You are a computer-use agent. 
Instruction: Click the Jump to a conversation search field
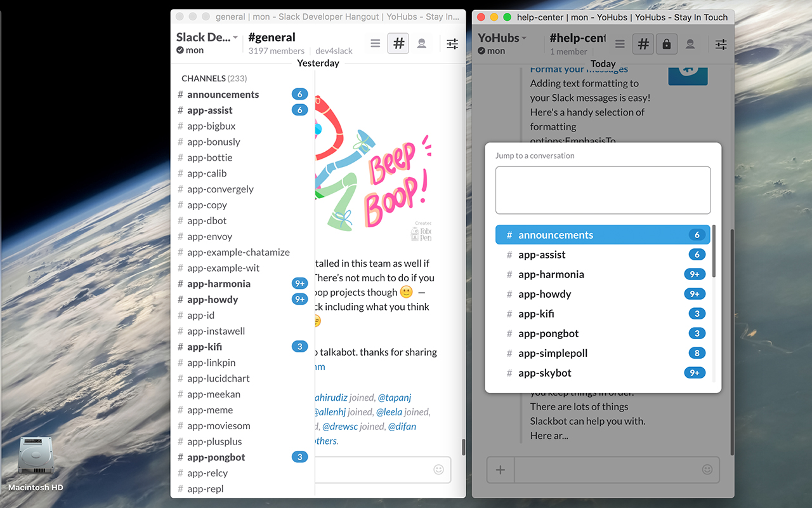click(603, 190)
